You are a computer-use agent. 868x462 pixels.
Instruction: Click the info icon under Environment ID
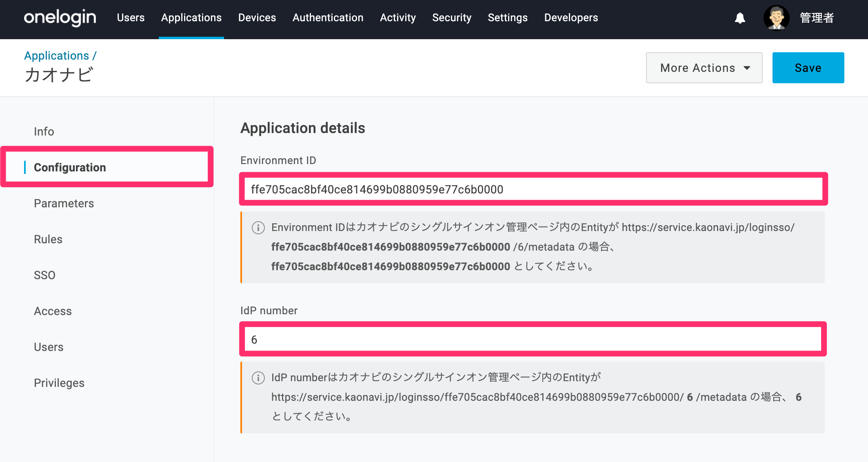(258, 227)
